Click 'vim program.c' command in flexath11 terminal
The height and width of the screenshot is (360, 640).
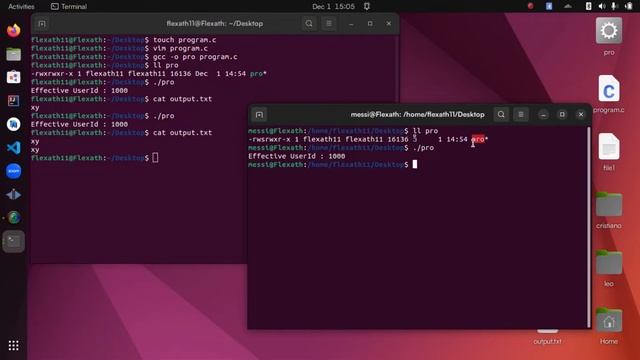click(x=180, y=48)
